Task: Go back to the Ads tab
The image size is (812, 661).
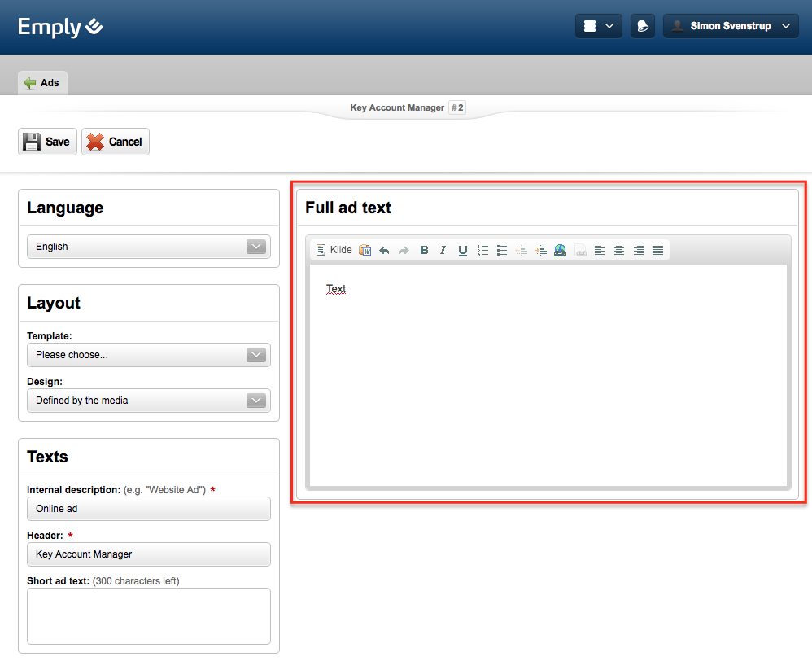Action: click(42, 83)
